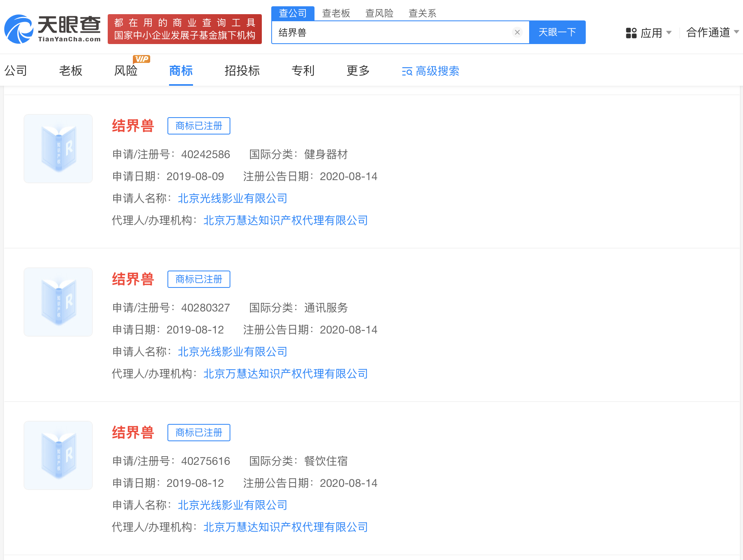Open applicant 北京光线影业有限公司 for 餐饮住宿 trademark
The width and height of the screenshot is (743, 560).
(233, 505)
